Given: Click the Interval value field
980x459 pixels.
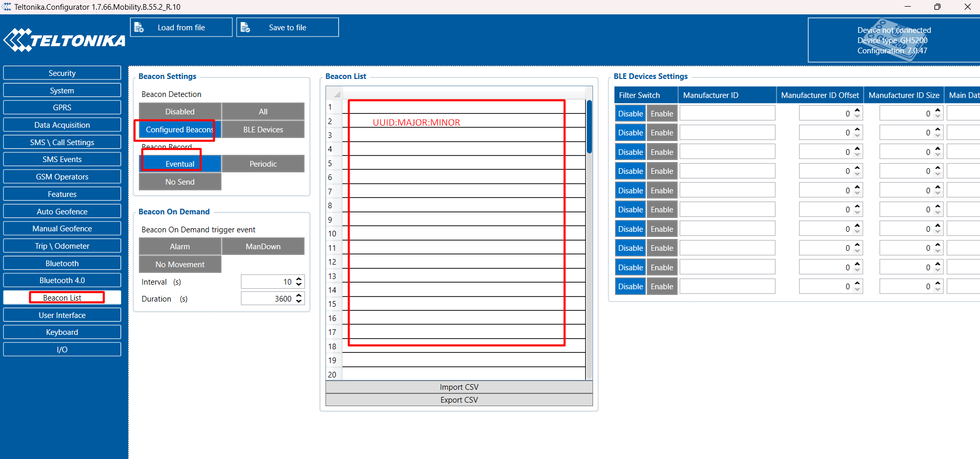Looking at the screenshot, I should (x=268, y=282).
